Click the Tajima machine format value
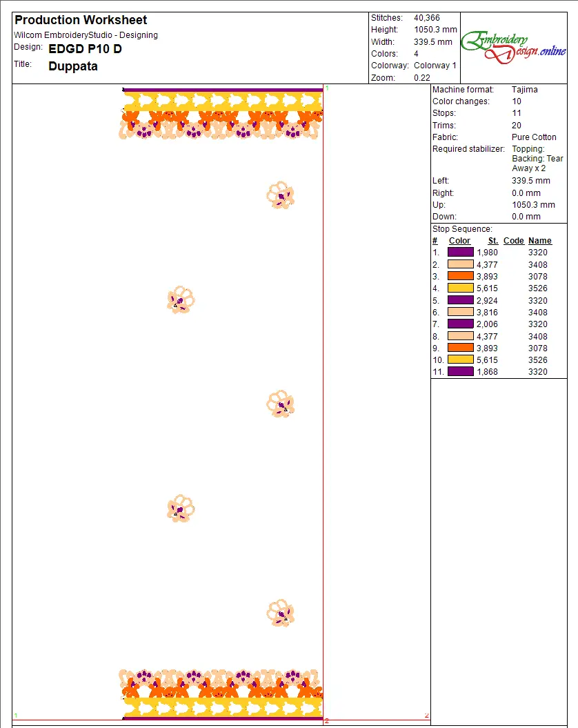The width and height of the screenshot is (578, 728). point(525,90)
